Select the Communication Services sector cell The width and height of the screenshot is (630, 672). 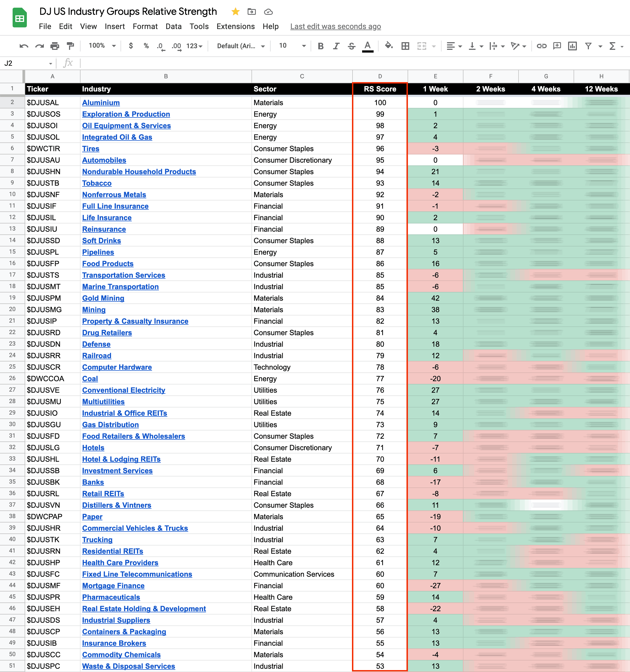(x=302, y=574)
